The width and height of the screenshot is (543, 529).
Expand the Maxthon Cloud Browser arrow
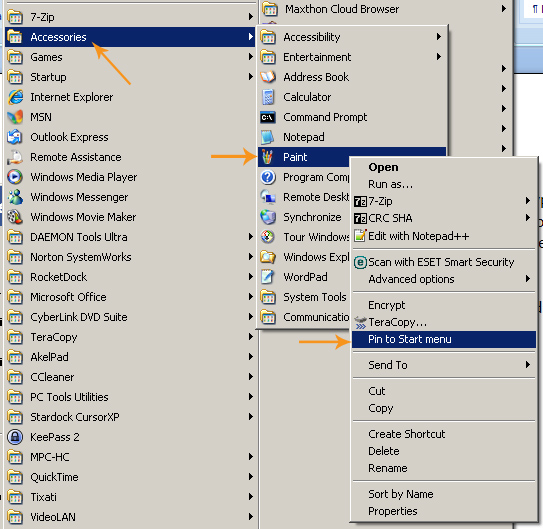coord(504,9)
